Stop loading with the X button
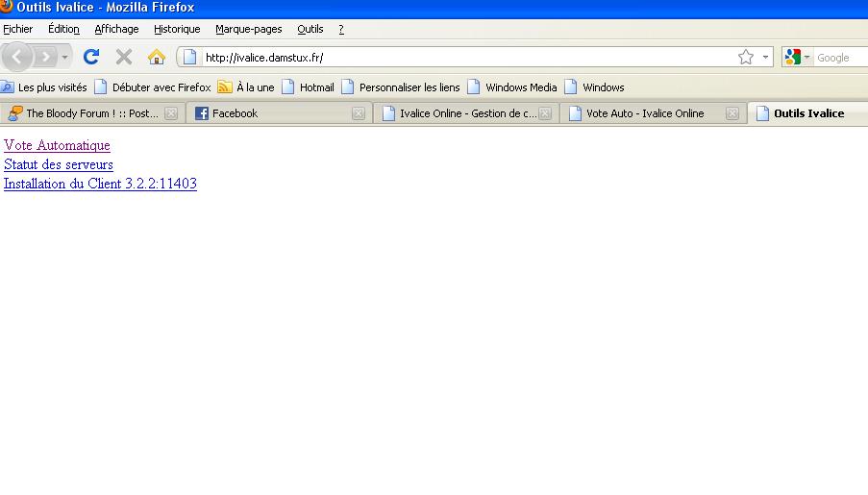The height and width of the screenshot is (495, 868). [x=123, y=57]
